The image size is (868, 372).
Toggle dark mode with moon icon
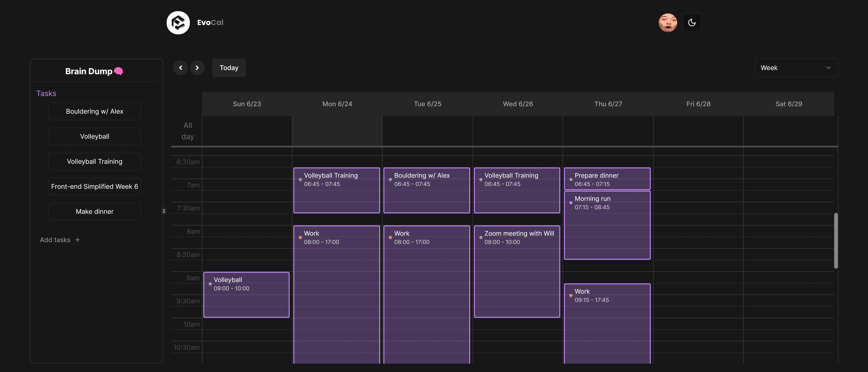click(x=692, y=23)
